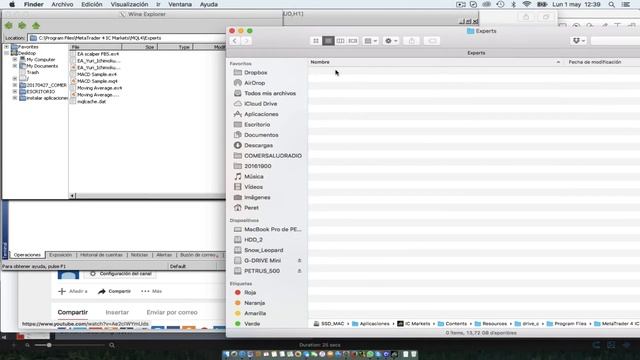Image resolution: width=640 pixels, height=360 pixels.
Task: Go forward in Finder Experts window
Action: 246,41
